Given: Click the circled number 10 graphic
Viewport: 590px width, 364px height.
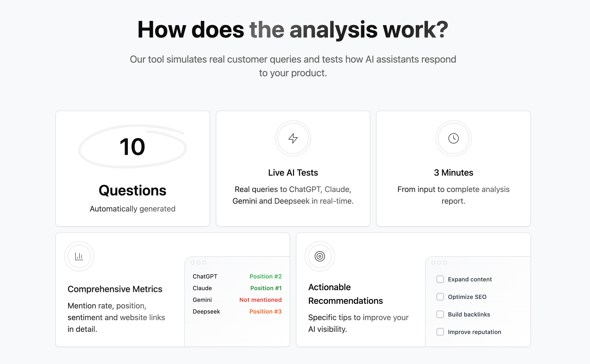Looking at the screenshot, I should (133, 146).
